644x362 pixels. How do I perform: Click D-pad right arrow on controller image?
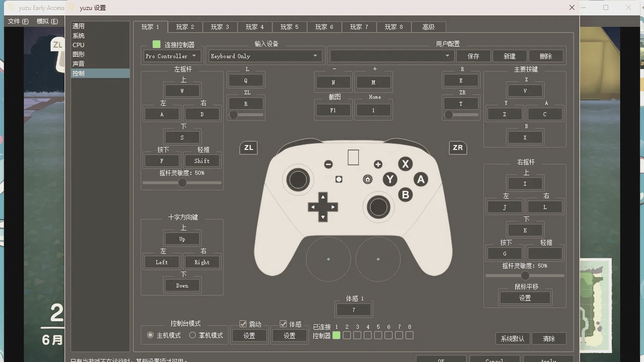pos(333,207)
